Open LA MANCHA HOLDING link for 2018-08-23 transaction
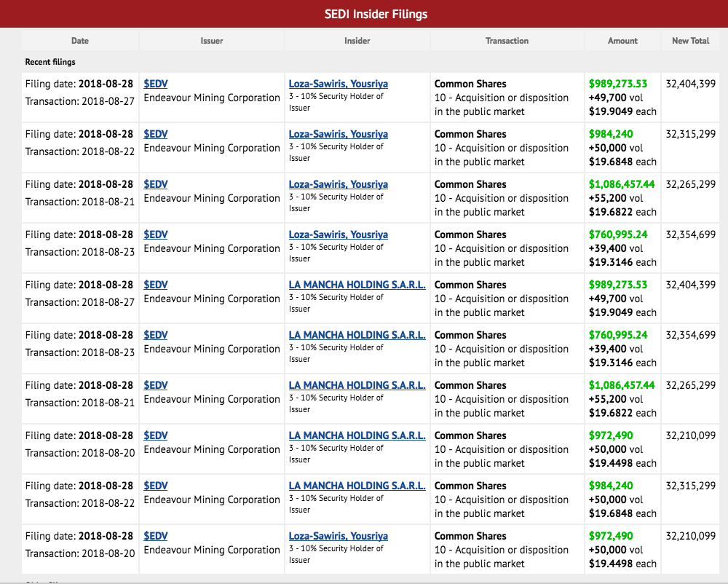The image size is (728, 584). coord(357,335)
